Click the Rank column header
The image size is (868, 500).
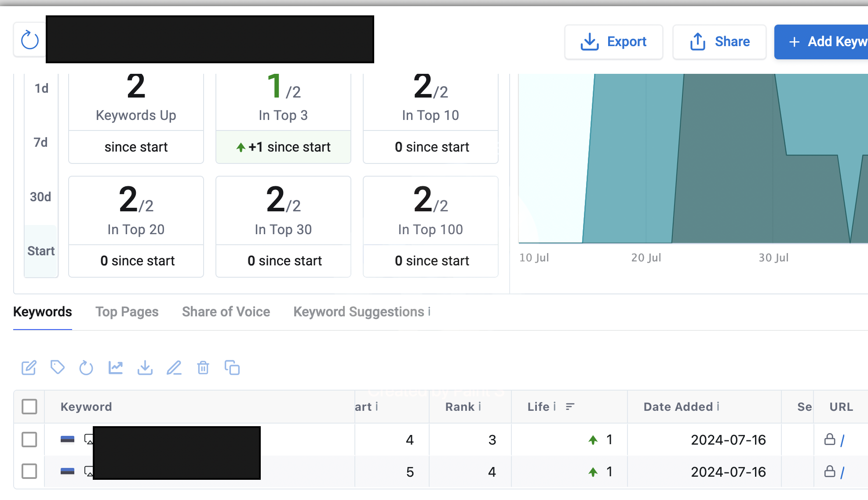point(460,407)
